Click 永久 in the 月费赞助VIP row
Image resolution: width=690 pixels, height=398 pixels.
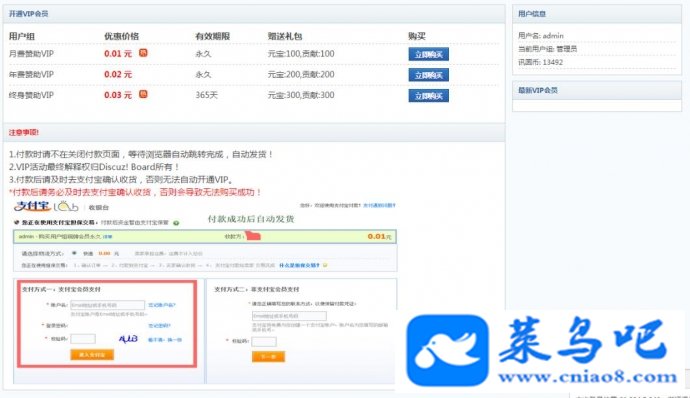[x=203, y=54]
